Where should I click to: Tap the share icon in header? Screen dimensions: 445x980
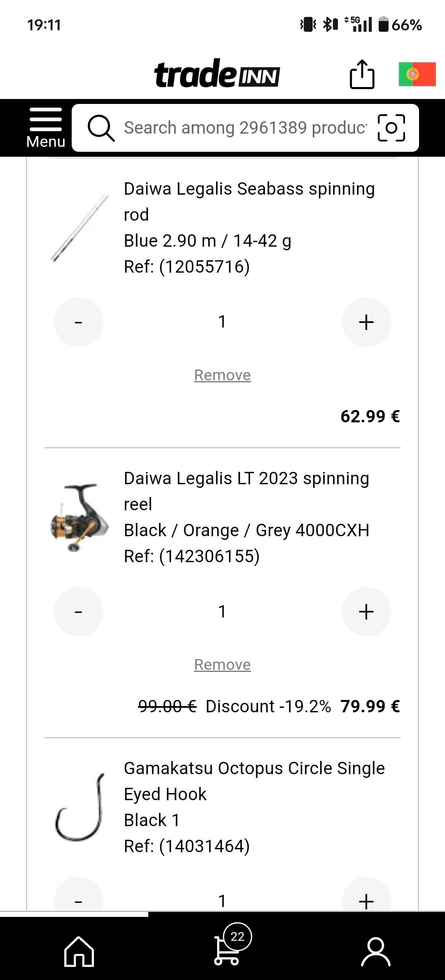coord(362,75)
